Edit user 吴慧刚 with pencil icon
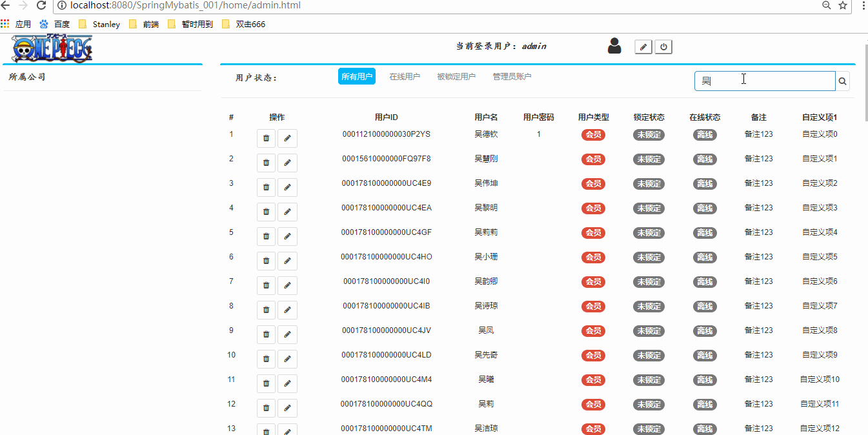 pos(287,163)
